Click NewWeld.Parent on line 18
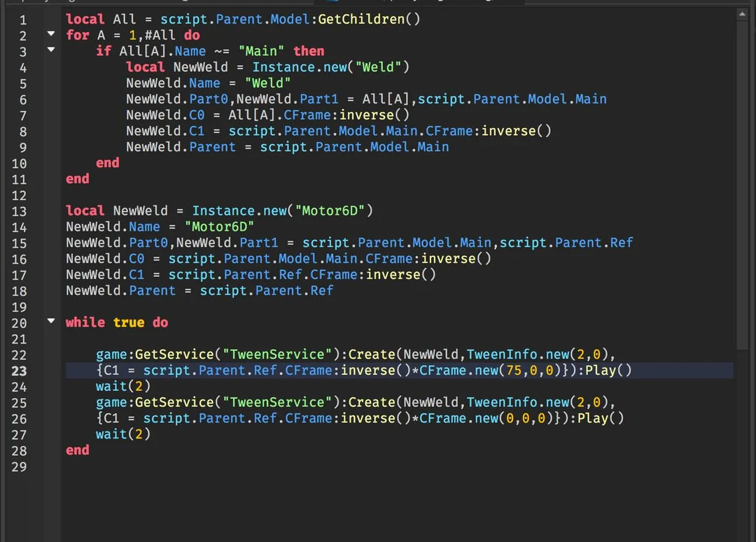This screenshot has height=542, width=756. pyautogui.click(x=121, y=290)
